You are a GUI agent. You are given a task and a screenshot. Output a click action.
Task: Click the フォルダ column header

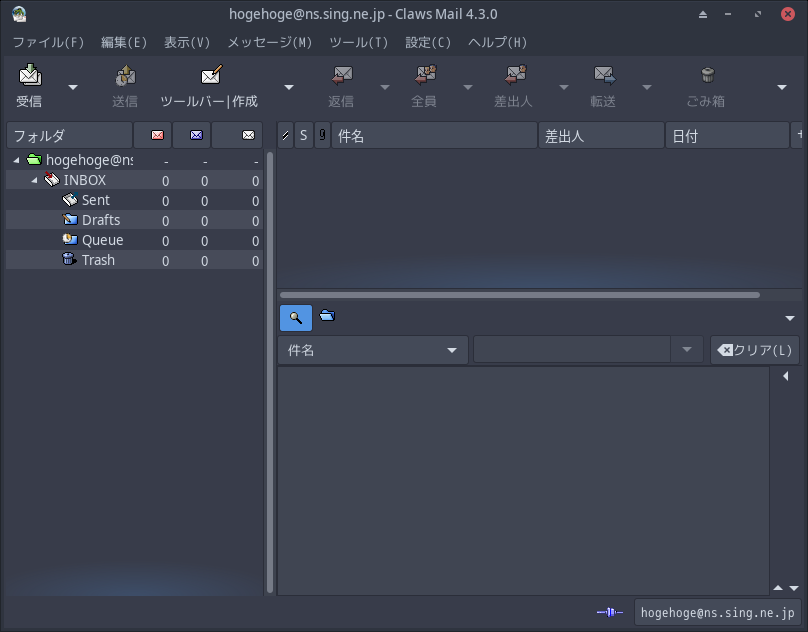[70, 136]
